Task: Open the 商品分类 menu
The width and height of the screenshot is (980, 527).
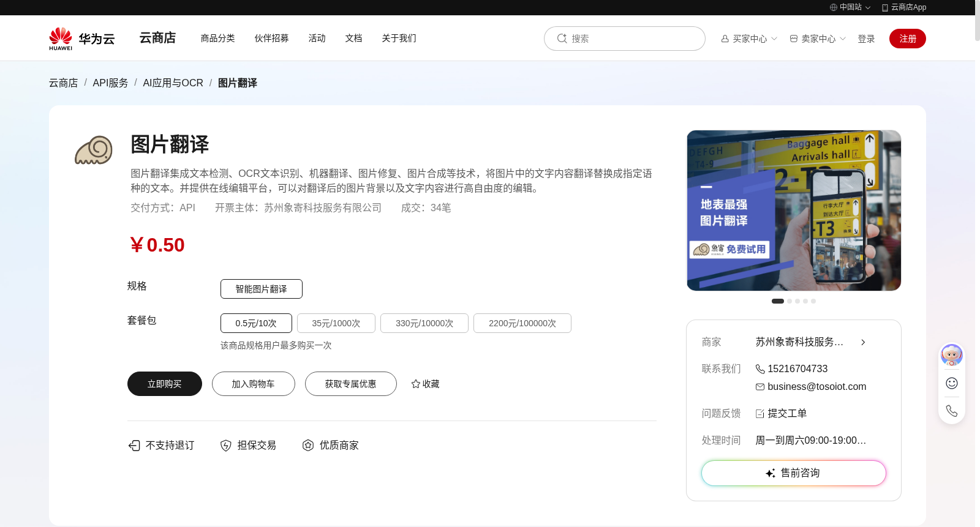Action: (218, 38)
